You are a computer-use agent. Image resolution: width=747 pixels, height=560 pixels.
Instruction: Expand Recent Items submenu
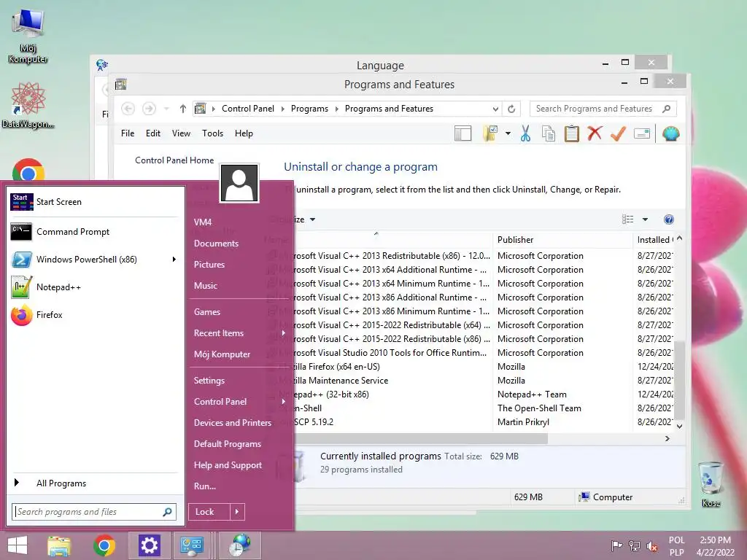(x=239, y=333)
